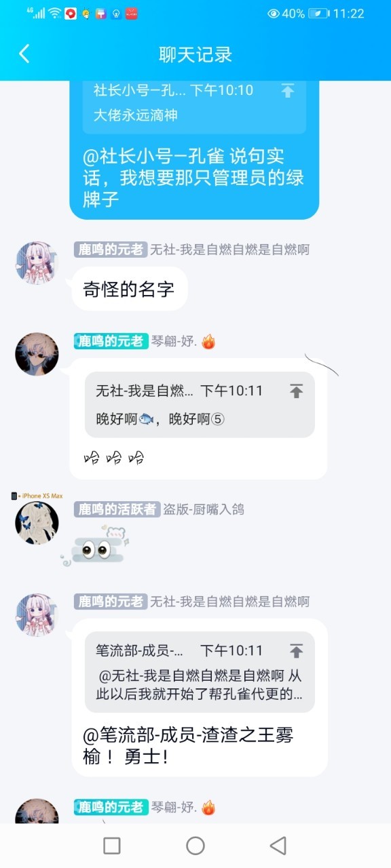
Task: Jump to quoted message from 社长小号-孔雀
Action: 288,91
